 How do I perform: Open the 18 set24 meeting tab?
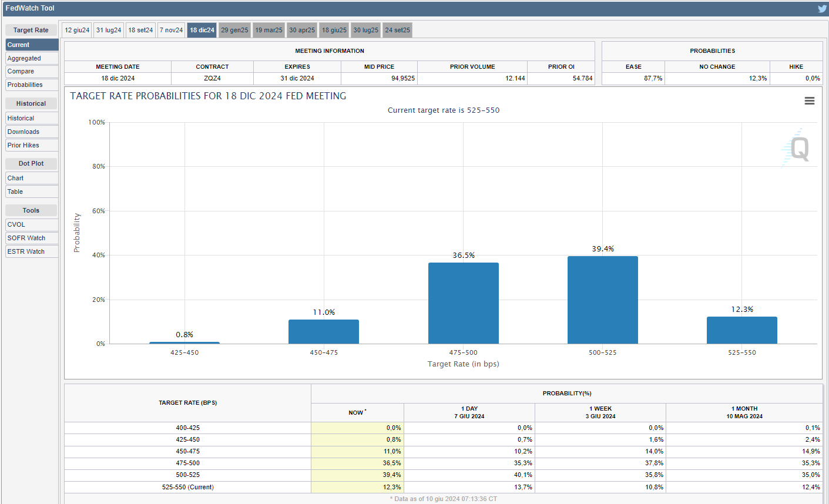[140, 30]
